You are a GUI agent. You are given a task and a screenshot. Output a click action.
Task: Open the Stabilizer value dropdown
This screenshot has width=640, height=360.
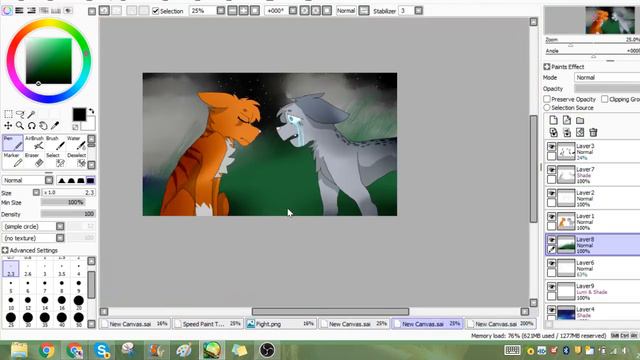click(x=418, y=11)
